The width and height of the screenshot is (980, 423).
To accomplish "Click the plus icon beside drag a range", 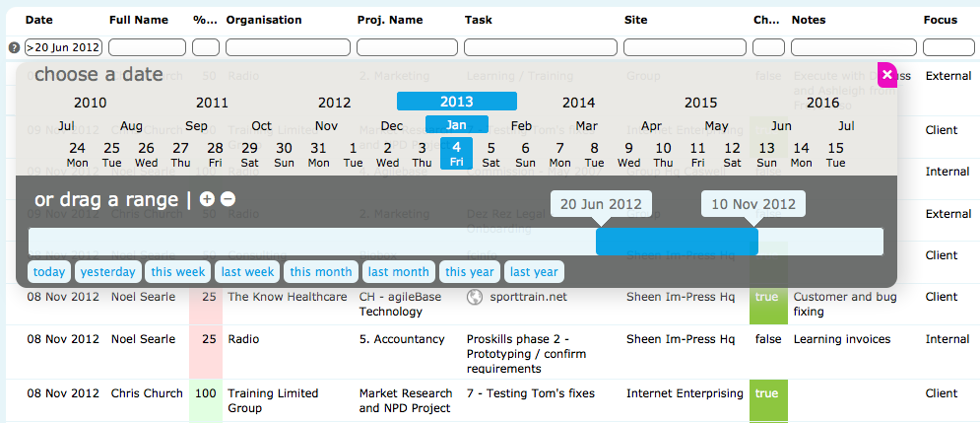I will [207, 198].
